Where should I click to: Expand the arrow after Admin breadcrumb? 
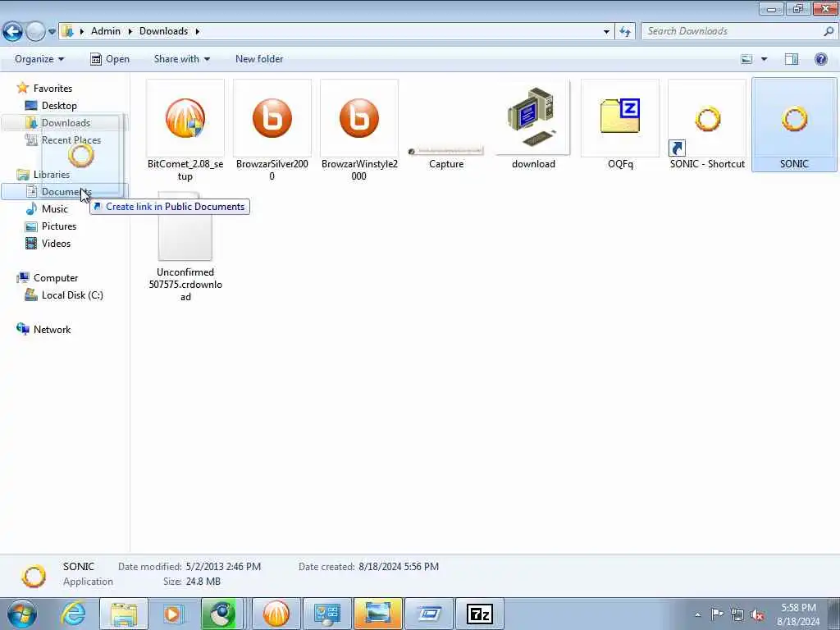pyautogui.click(x=130, y=32)
